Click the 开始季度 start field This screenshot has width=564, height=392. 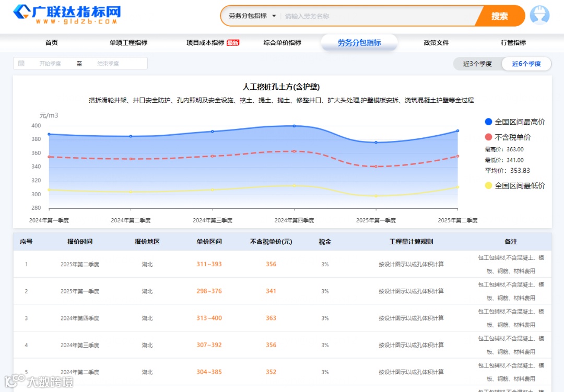tap(50, 63)
